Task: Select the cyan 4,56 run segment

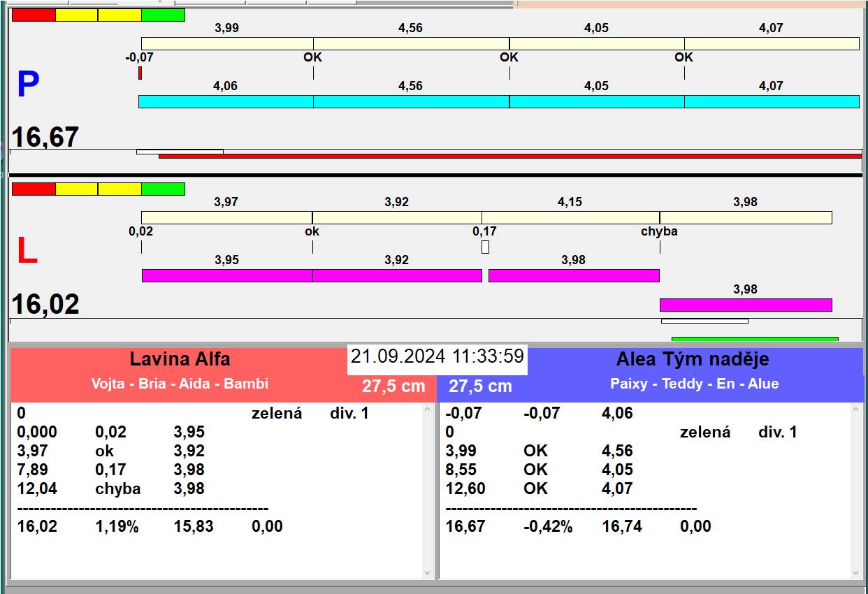Action: (411, 101)
